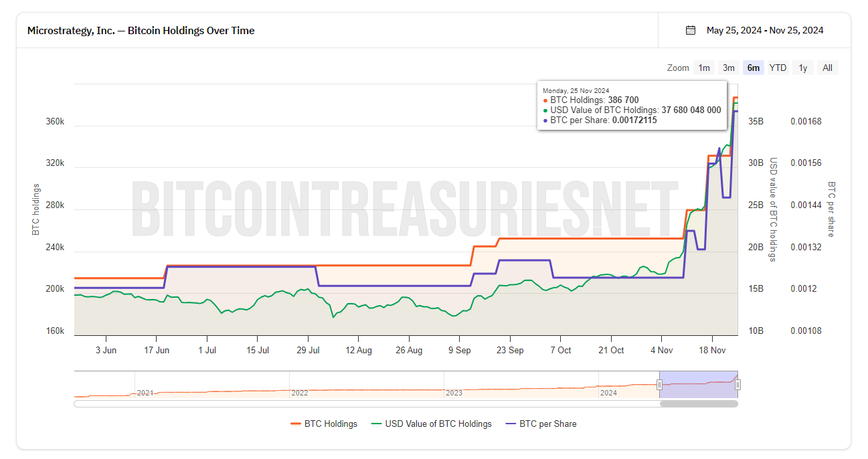
Task: Click the highlighted 2024 selection in the navigator
Action: pos(699,385)
